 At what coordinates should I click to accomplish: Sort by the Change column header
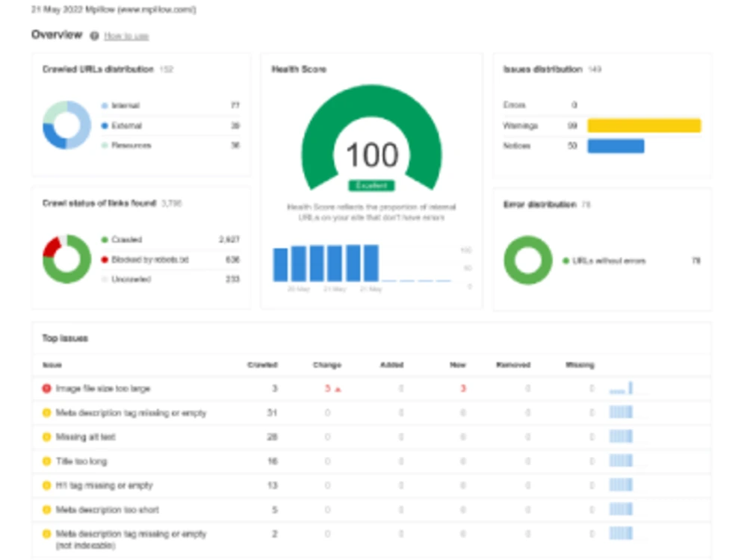click(327, 365)
